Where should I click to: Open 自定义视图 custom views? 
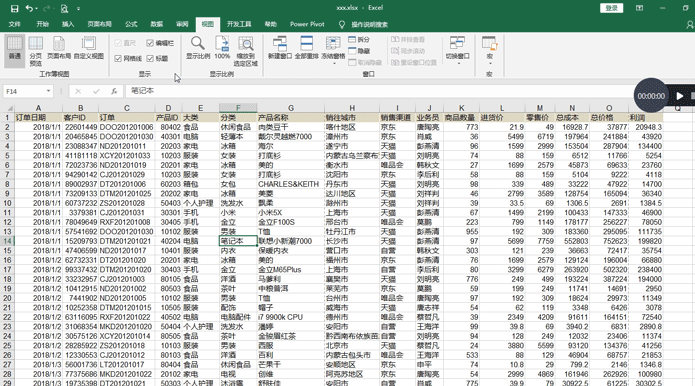point(89,48)
